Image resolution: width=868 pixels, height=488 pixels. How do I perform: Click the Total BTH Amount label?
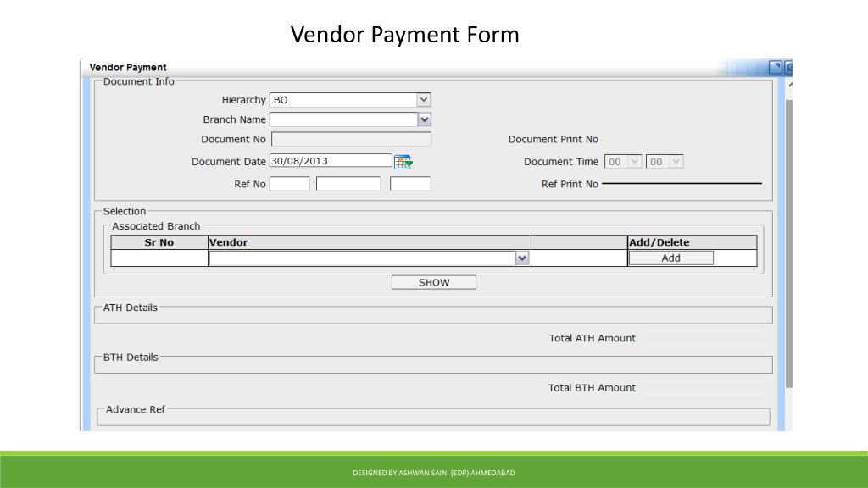592,388
